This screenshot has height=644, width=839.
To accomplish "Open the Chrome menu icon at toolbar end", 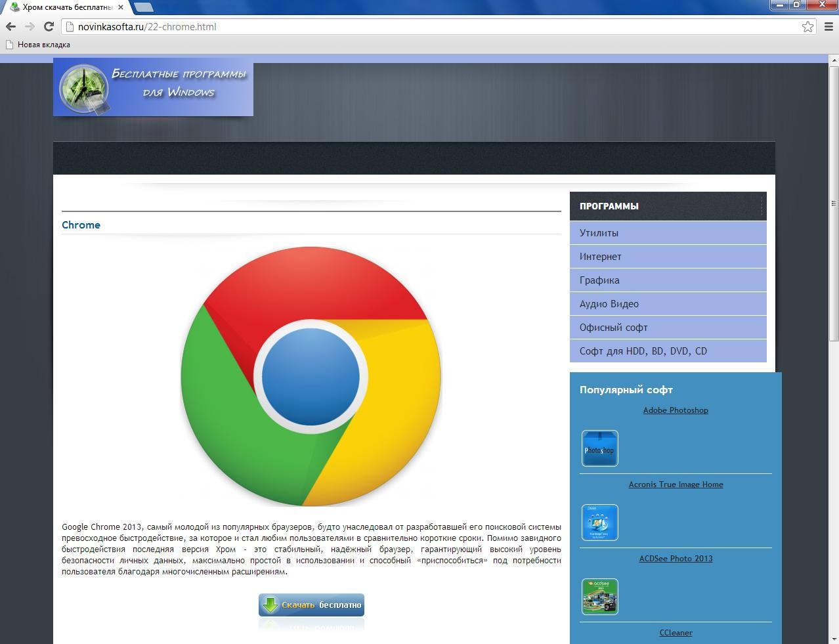I will click(x=828, y=27).
